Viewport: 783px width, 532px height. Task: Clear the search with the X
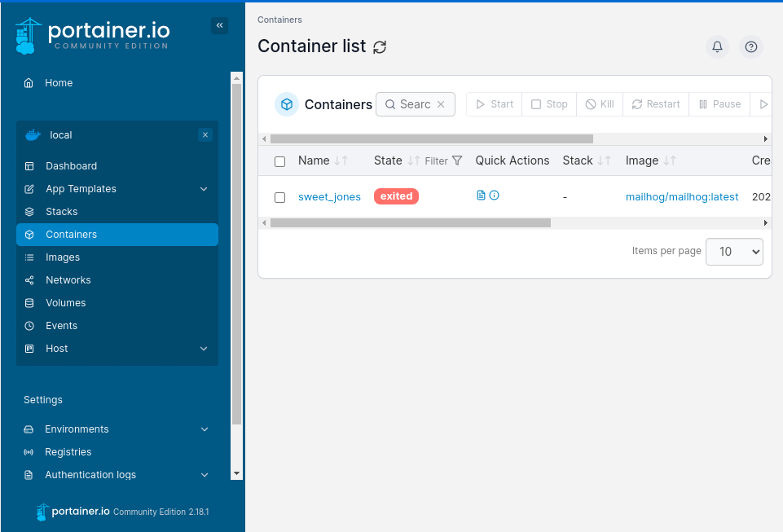(441, 104)
